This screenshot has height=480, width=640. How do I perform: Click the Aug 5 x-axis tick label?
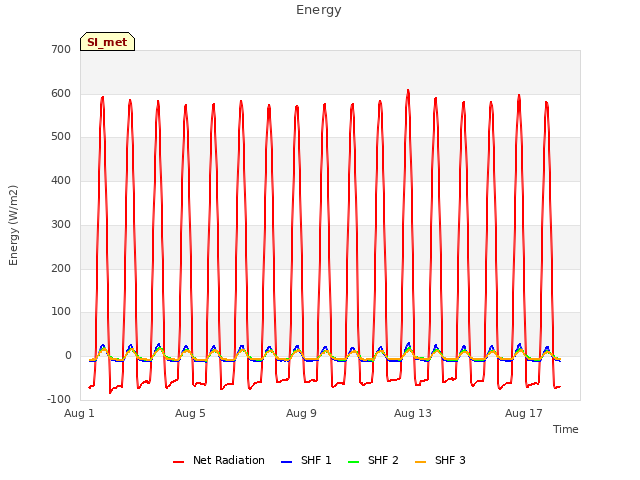tap(190, 413)
